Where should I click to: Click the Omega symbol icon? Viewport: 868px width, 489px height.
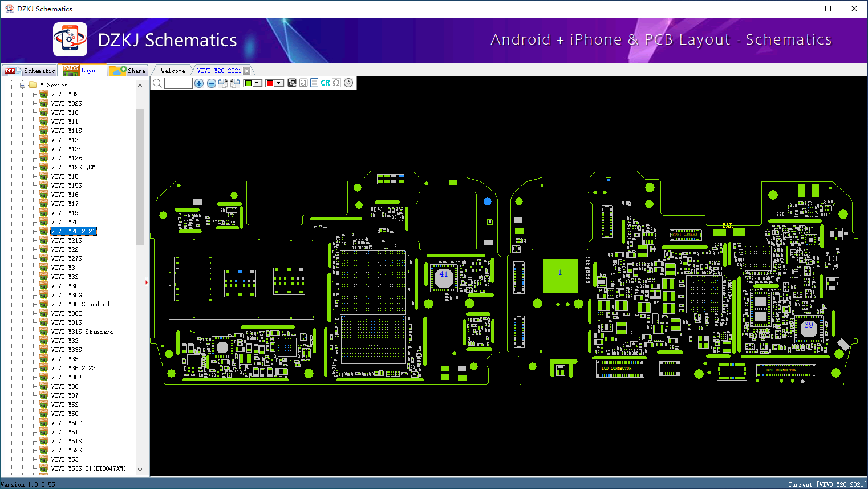(336, 83)
